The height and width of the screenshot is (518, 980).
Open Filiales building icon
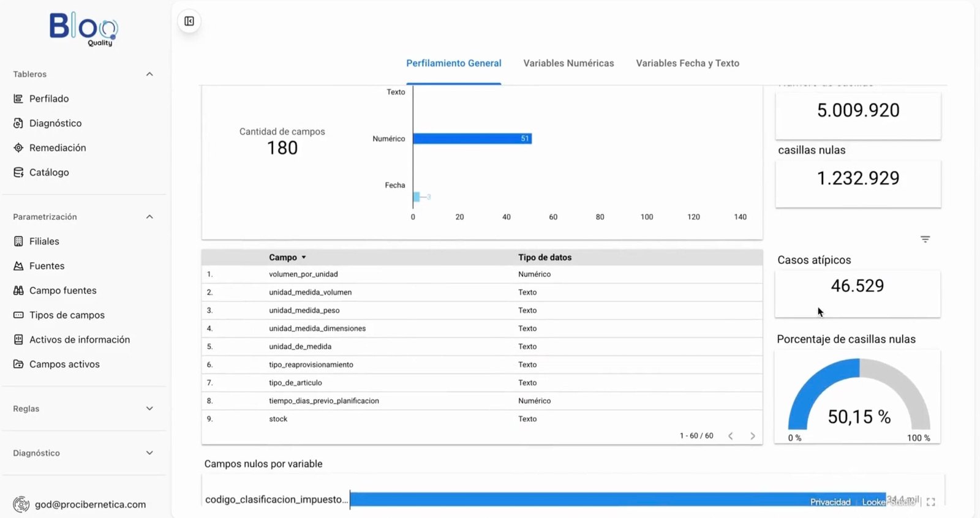click(18, 241)
